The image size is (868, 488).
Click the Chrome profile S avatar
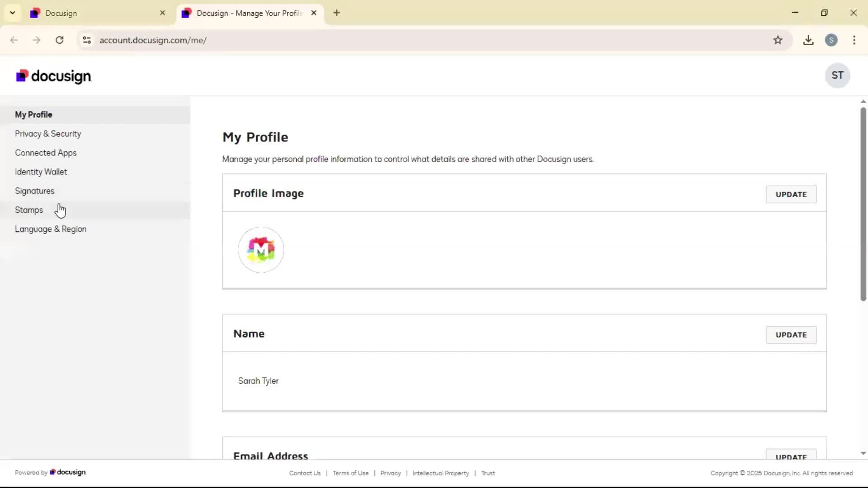pos(831,40)
